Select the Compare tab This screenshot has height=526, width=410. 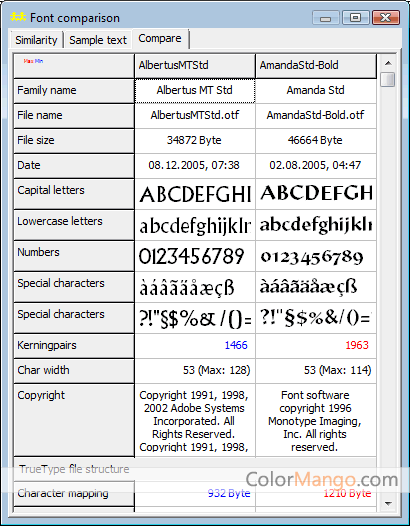(x=160, y=38)
